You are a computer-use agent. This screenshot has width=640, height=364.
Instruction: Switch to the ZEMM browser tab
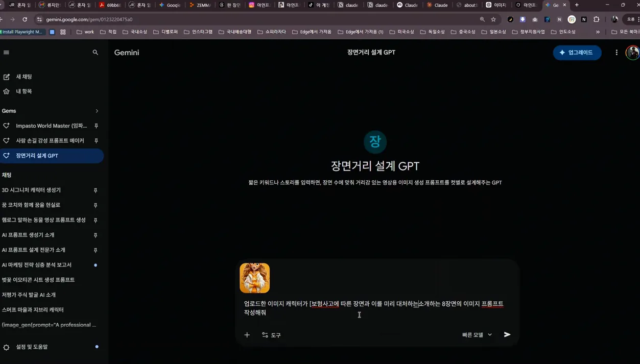(x=199, y=5)
